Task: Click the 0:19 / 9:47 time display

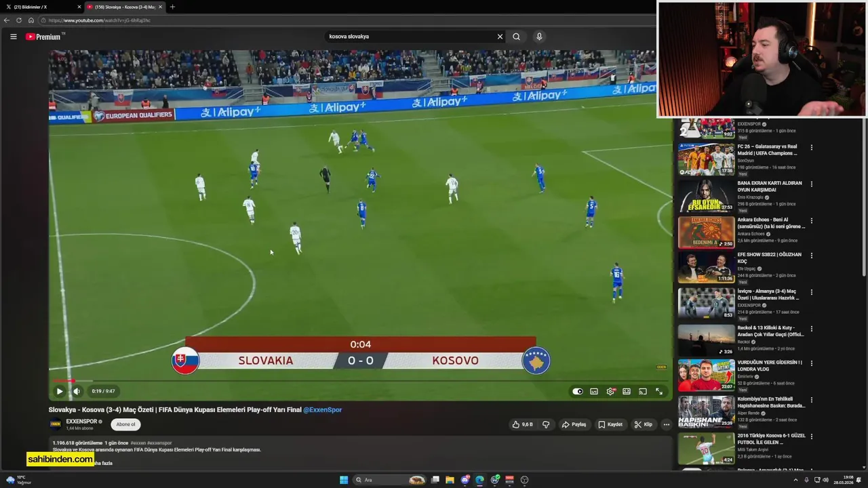Action: (x=103, y=391)
